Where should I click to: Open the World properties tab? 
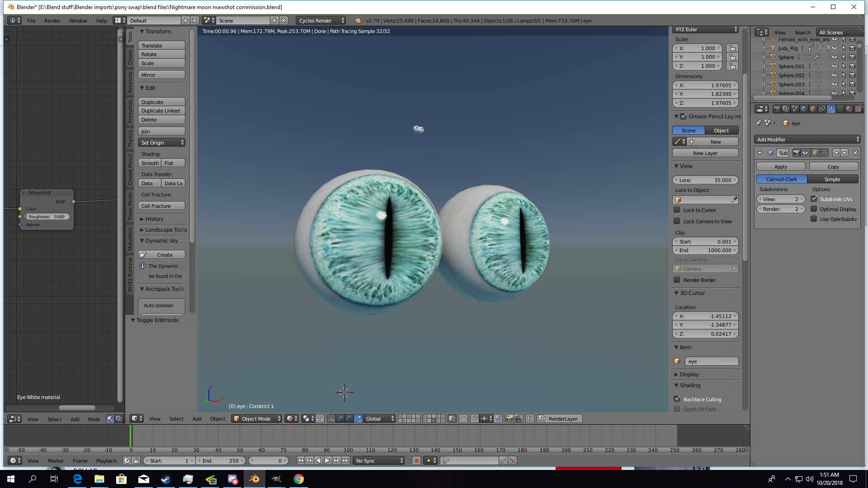click(x=804, y=109)
